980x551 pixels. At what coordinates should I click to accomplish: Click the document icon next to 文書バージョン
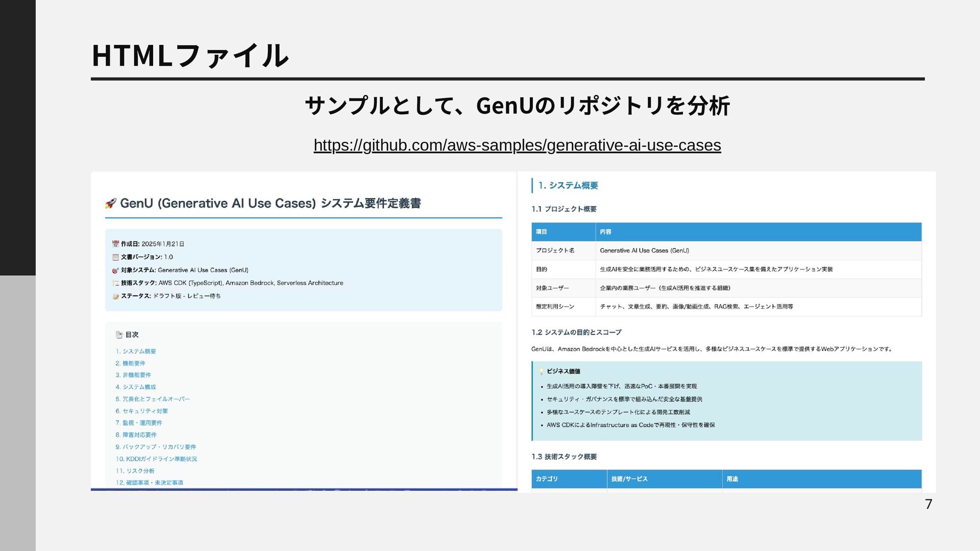115,257
